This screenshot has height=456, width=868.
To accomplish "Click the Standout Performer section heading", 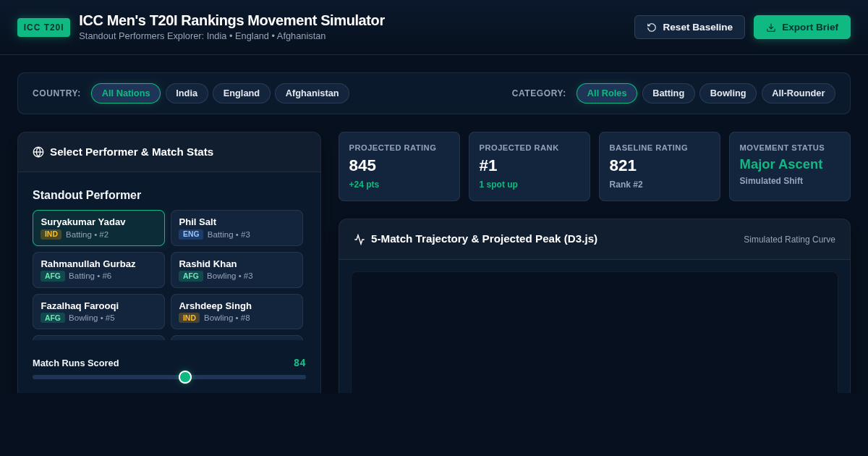I will coord(87,195).
